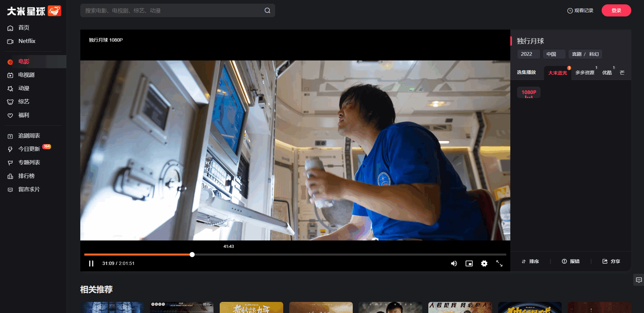Select the 1080P episode button

[x=529, y=92]
